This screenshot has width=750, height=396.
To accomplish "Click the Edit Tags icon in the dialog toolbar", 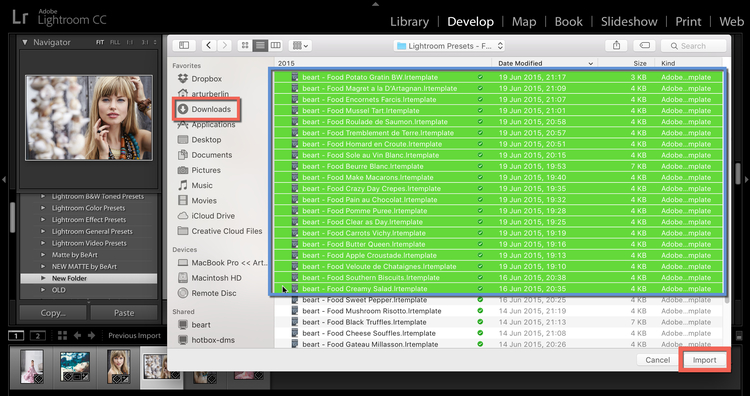I will tap(644, 45).
